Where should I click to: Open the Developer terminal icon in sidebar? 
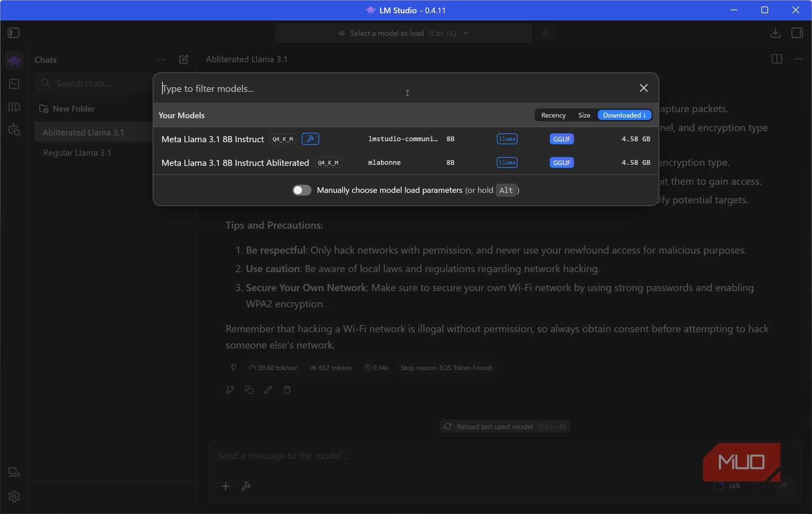(x=14, y=84)
